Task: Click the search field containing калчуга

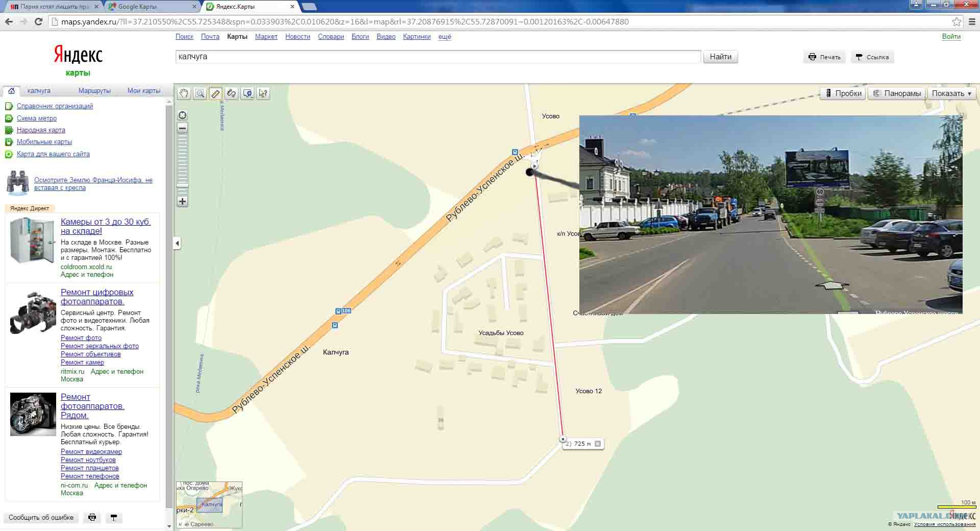Action: click(438, 57)
